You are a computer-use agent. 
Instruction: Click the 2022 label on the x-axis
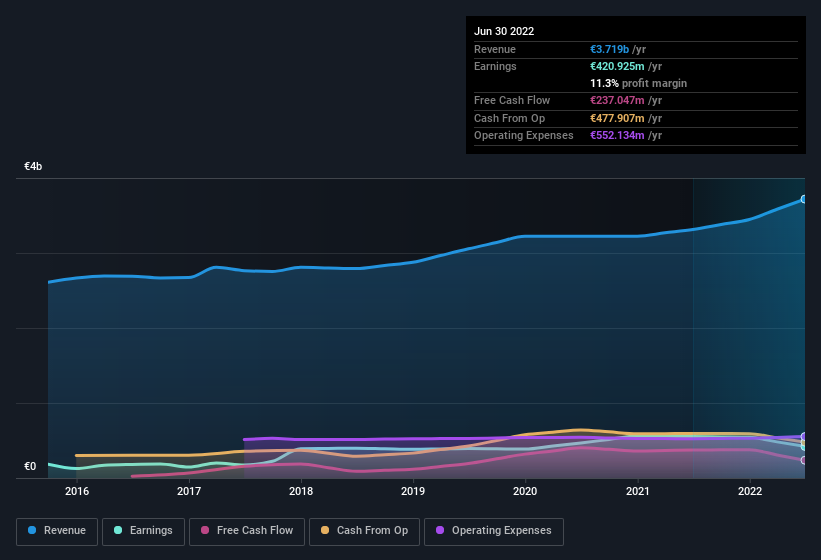[x=750, y=491]
